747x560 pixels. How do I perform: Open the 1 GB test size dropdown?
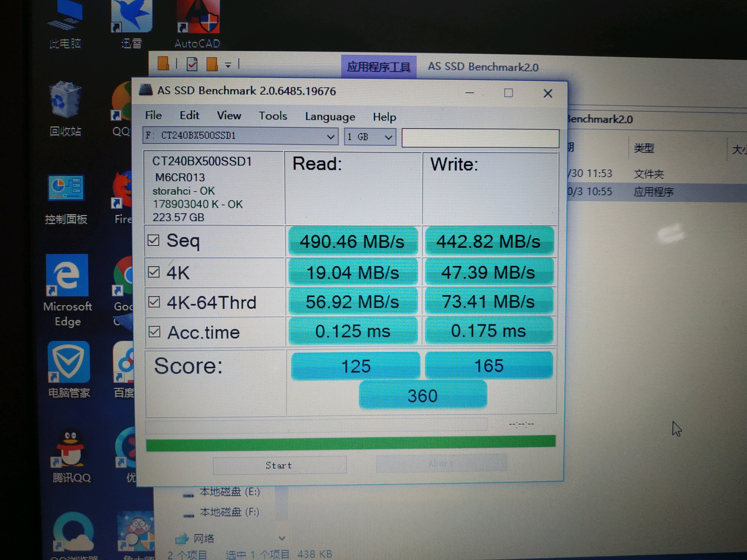click(370, 137)
